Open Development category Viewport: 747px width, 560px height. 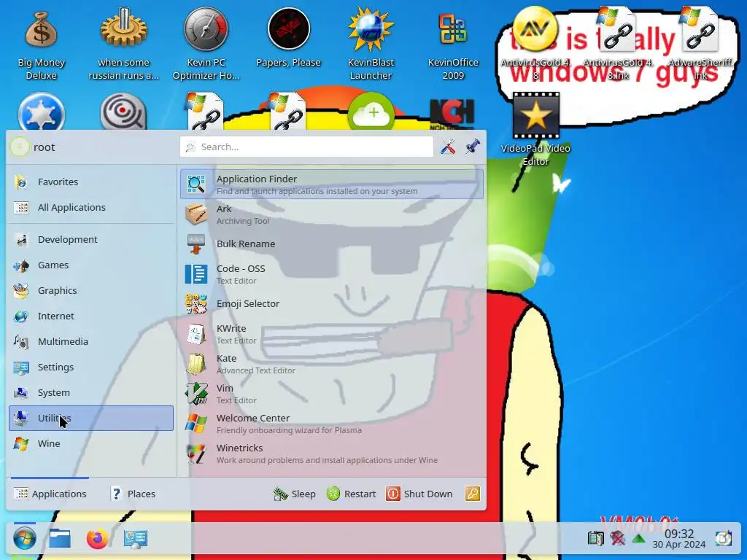[x=91, y=239]
